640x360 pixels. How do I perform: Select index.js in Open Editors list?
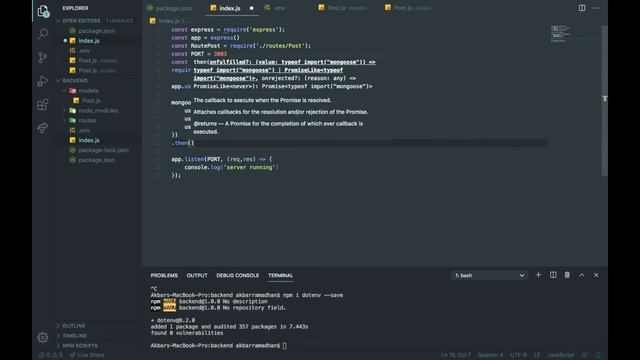pyautogui.click(x=89, y=41)
